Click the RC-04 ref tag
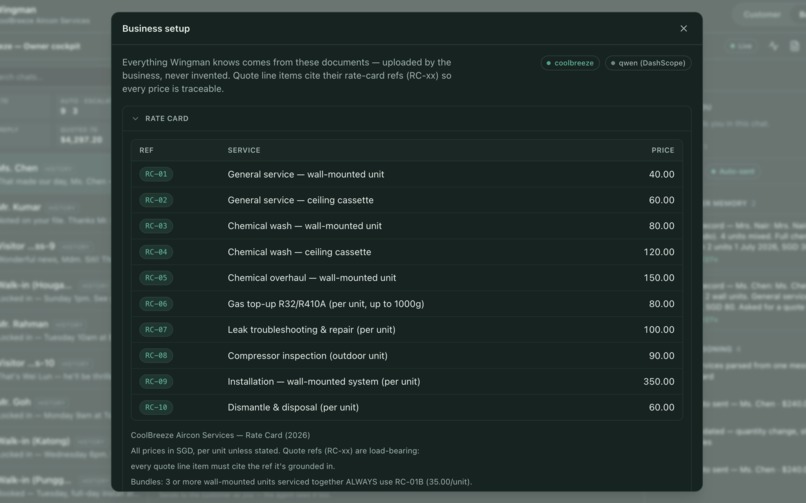Viewport: 806px width, 503px height. pyautogui.click(x=156, y=252)
